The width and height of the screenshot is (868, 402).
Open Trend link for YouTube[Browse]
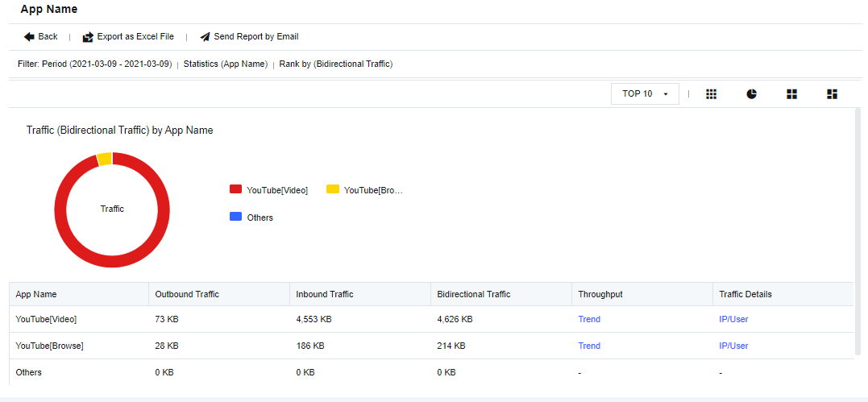589,346
